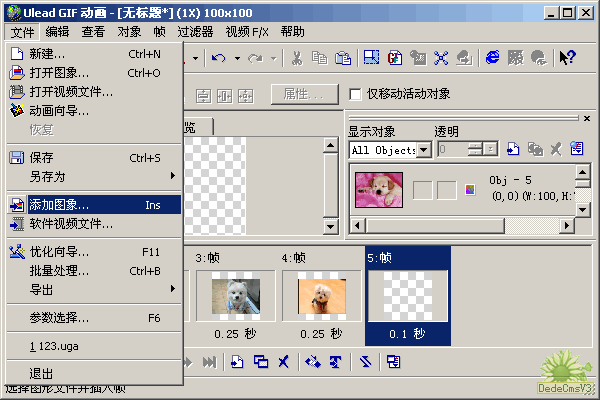Click the 透明 value field

(453, 149)
